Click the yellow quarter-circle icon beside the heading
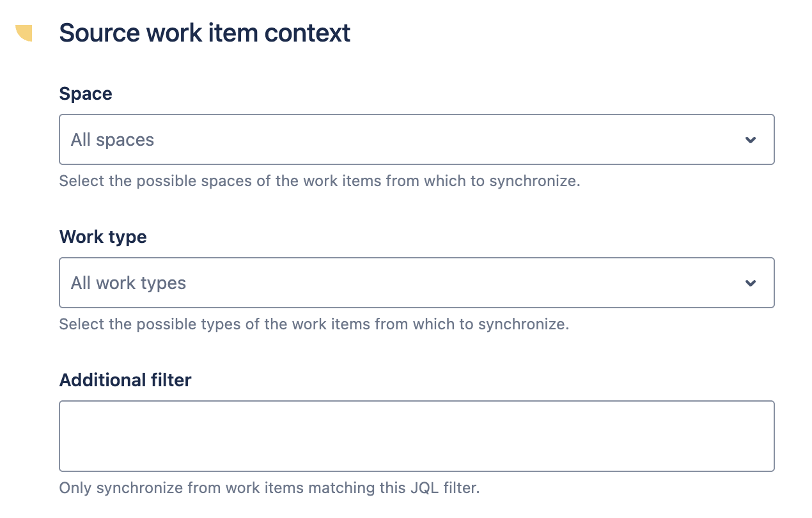812x518 pixels. tap(24, 33)
